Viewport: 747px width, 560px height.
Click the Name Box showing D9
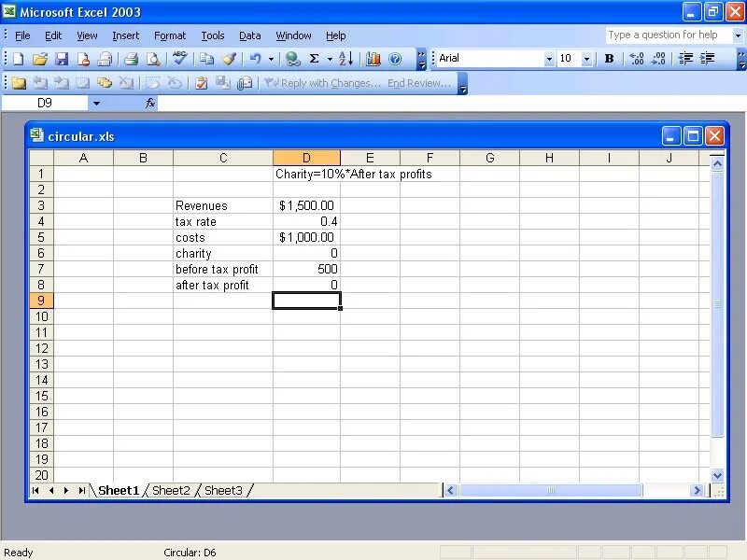tap(44, 103)
